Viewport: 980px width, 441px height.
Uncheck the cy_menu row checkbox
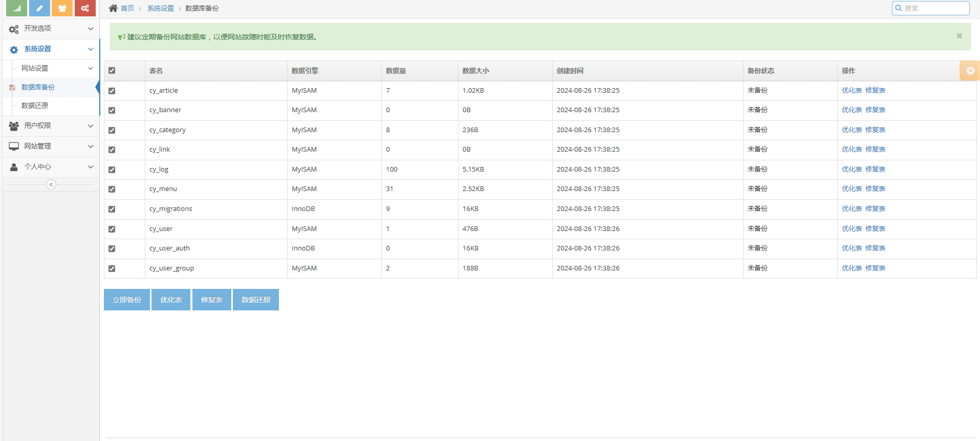point(112,189)
